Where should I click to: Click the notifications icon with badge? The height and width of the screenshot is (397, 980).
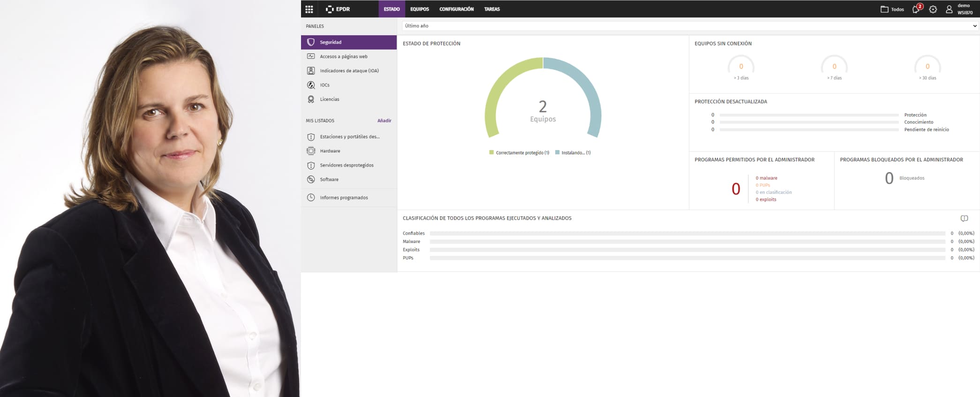(x=916, y=9)
